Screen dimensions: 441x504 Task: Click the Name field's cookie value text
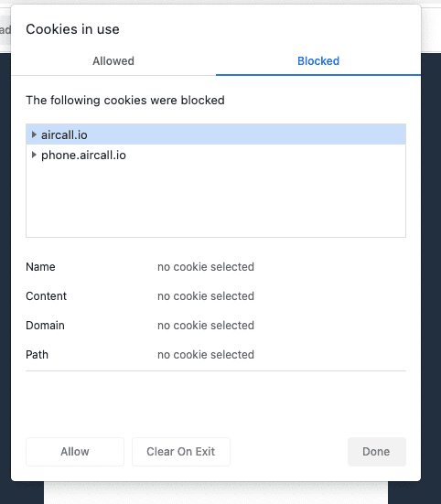(x=206, y=267)
